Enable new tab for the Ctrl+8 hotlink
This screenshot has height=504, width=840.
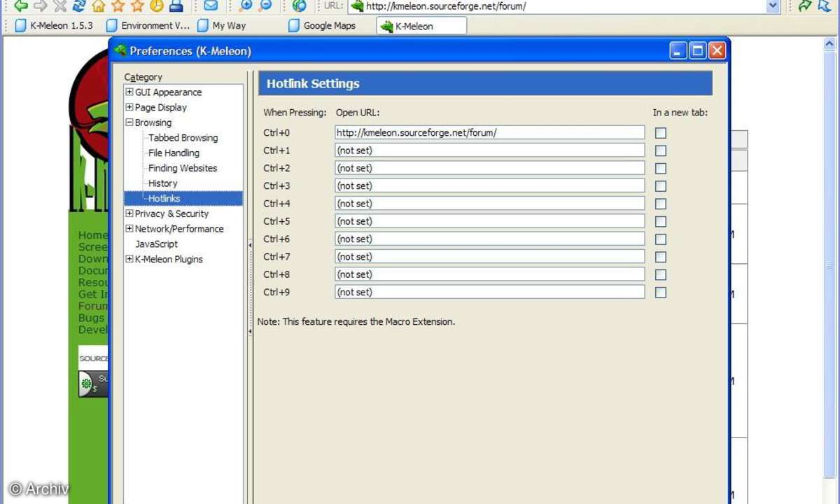pyautogui.click(x=660, y=274)
